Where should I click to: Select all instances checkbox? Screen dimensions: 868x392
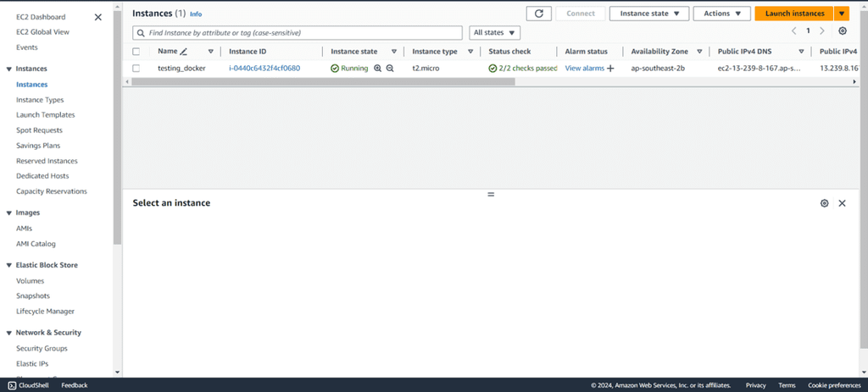pos(136,52)
